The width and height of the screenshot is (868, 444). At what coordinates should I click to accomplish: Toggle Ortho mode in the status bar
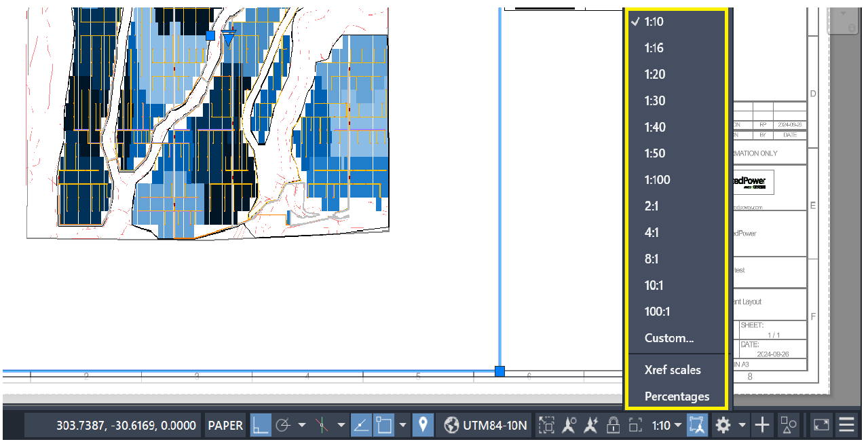tap(261, 425)
